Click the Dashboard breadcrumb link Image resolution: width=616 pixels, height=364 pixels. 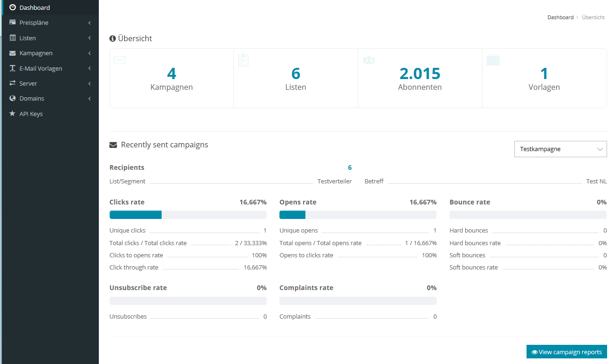click(x=560, y=17)
